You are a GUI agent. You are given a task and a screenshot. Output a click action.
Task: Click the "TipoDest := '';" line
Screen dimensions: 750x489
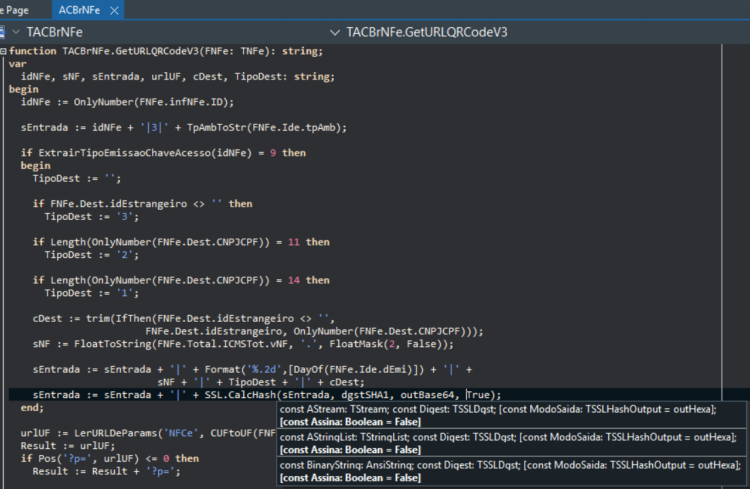click(77, 178)
